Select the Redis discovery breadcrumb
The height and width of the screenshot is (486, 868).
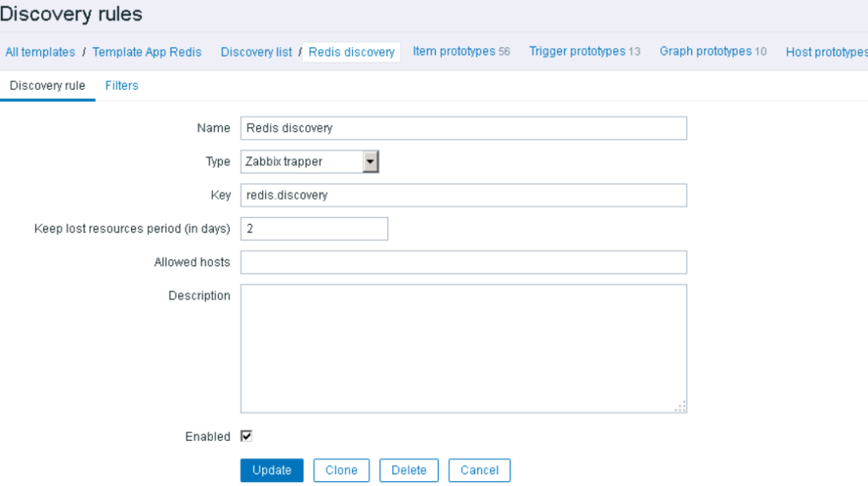(351, 52)
